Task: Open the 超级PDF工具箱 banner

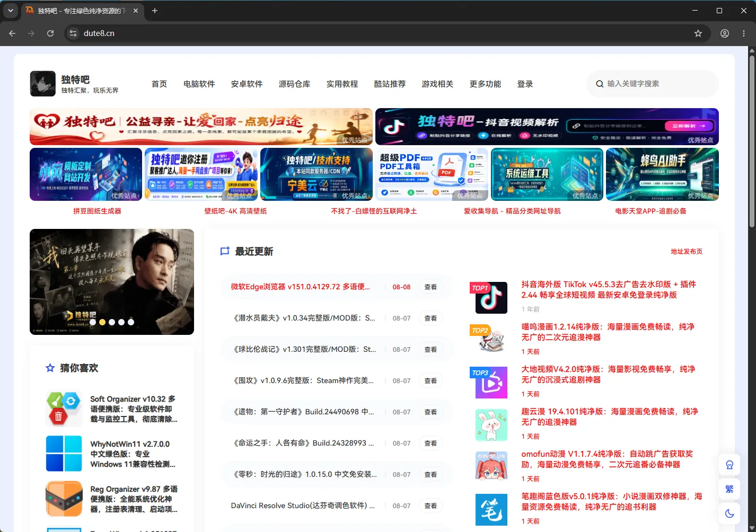Action: pyautogui.click(x=432, y=174)
